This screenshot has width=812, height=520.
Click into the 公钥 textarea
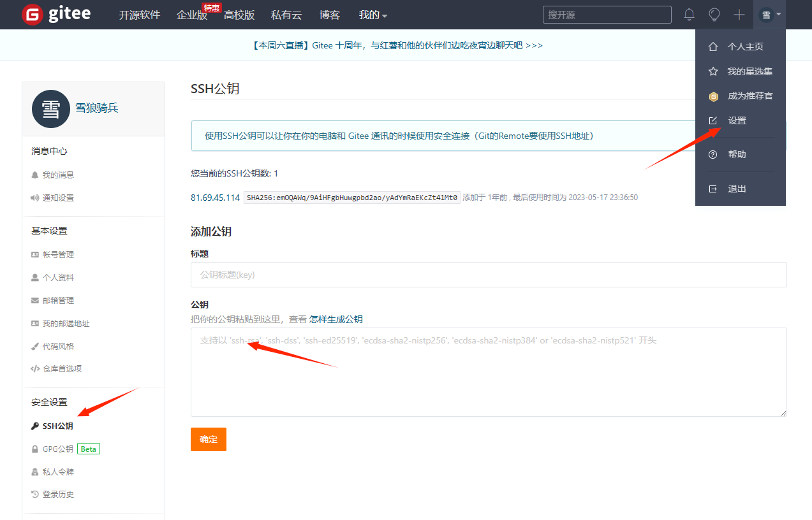(488, 372)
